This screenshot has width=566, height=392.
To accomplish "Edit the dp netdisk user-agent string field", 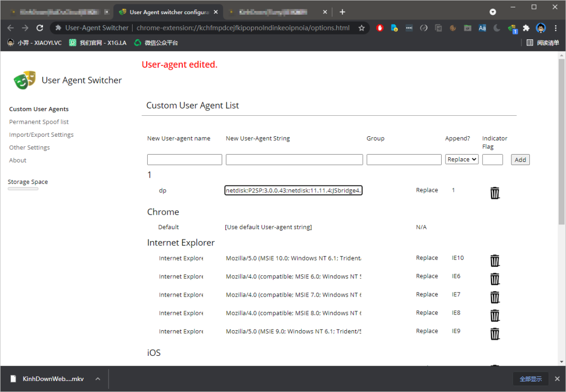I will (x=293, y=190).
